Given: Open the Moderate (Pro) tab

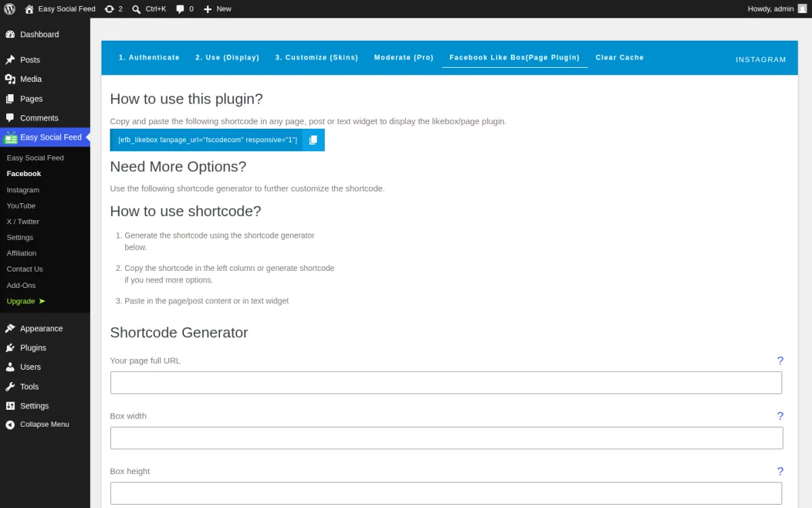Looking at the screenshot, I should pyautogui.click(x=404, y=58).
